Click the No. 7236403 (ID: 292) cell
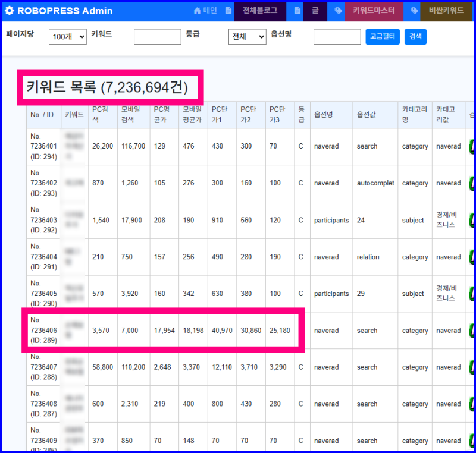The height and width of the screenshot is (453, 476). pyautogui.click(x=43, y=220)
